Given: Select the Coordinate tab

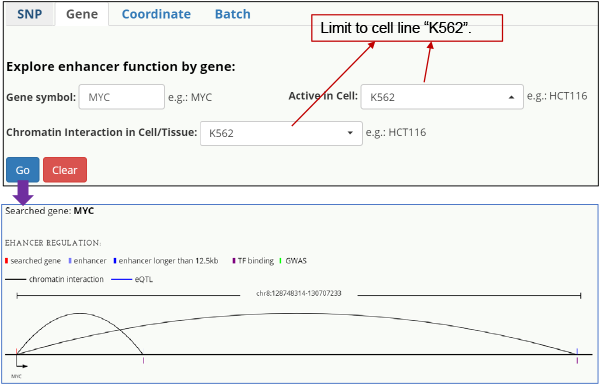Looking at the screenshot, I should tap(156, 15).
